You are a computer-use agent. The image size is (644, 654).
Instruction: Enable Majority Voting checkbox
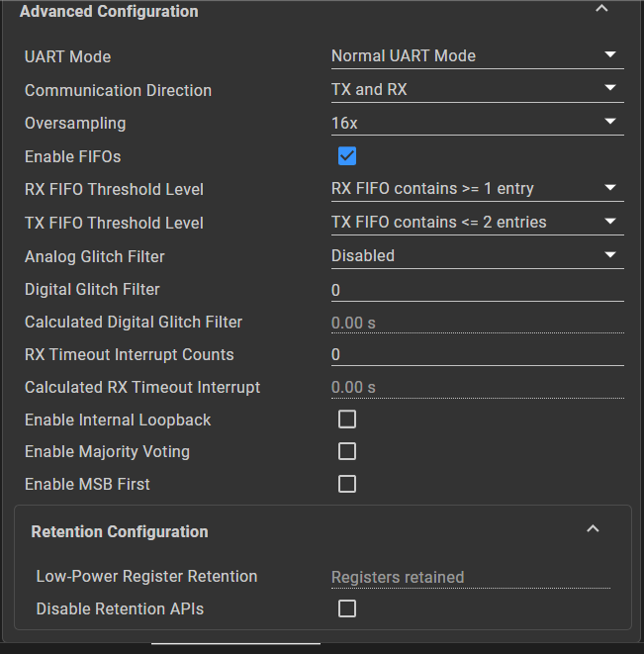(x=347, y=452)
